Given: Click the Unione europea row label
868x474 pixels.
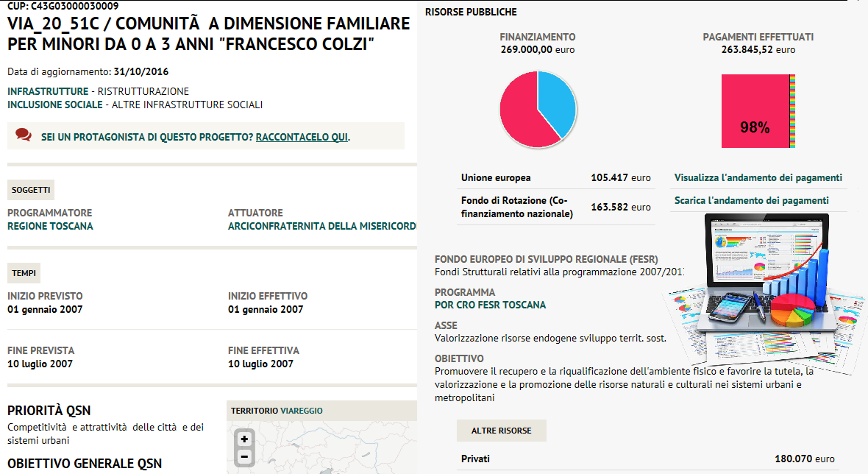Looking at the screenshot, I should pyautogui.click(x=496, y=178).
